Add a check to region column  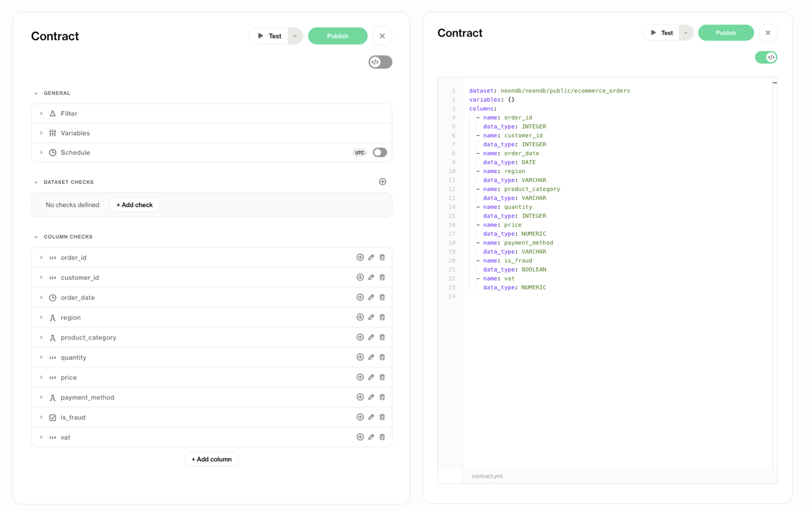click(360, 317)
